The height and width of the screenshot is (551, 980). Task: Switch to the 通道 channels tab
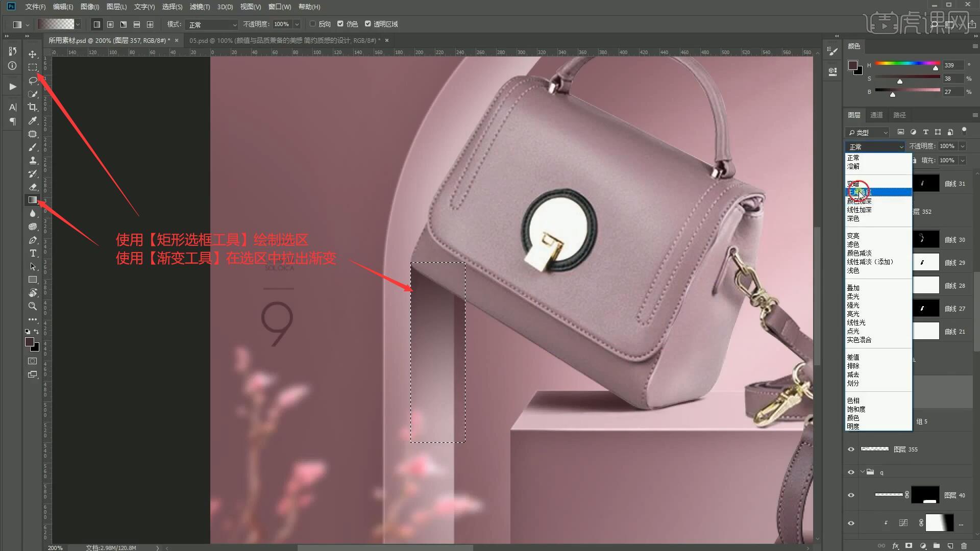876,115
